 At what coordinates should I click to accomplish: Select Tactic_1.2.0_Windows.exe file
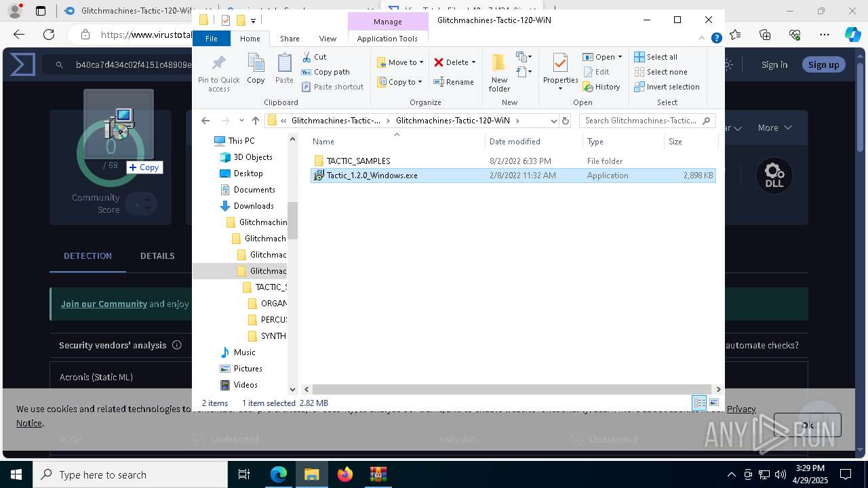pos(513,176)
